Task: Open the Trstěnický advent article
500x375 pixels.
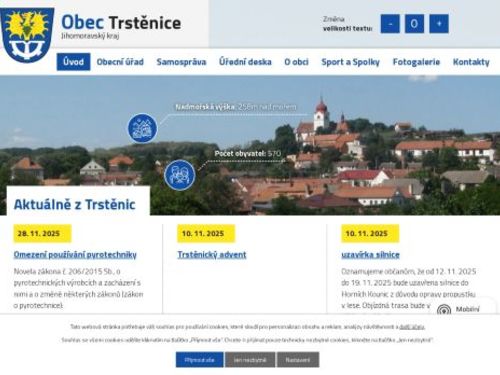Action: [212, 255]
